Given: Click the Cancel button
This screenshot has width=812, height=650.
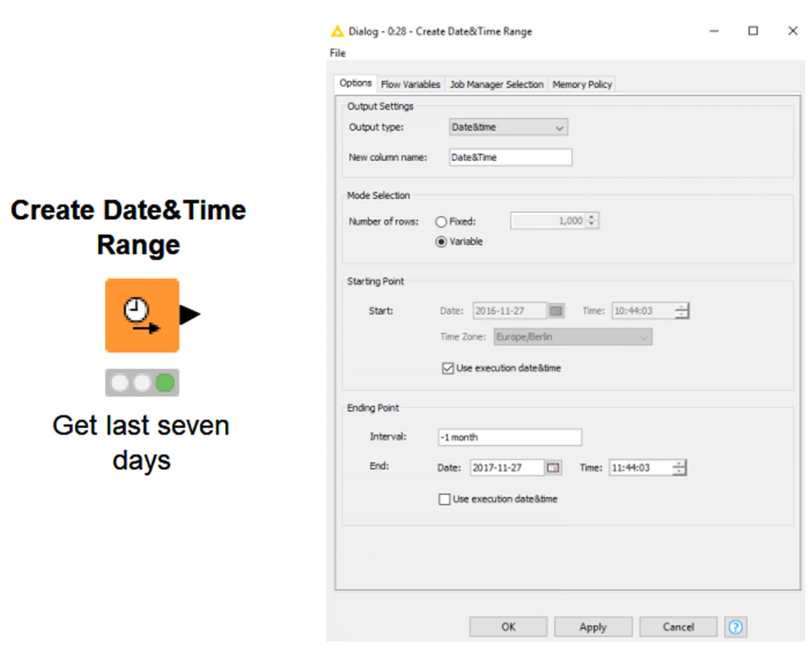Looking at the screenshot, I should click(678, 627).
